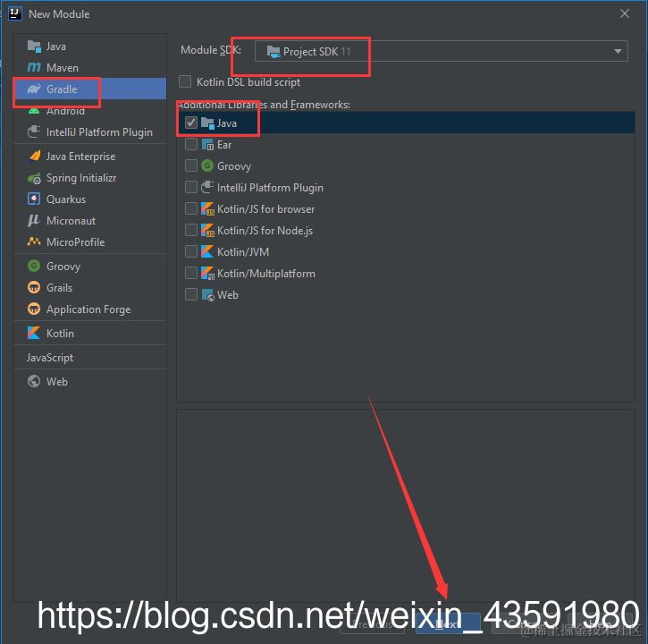The width and height of the screenshot is (648, 644).
Task: Click the Next button
Action: click(x=448, y=623)
